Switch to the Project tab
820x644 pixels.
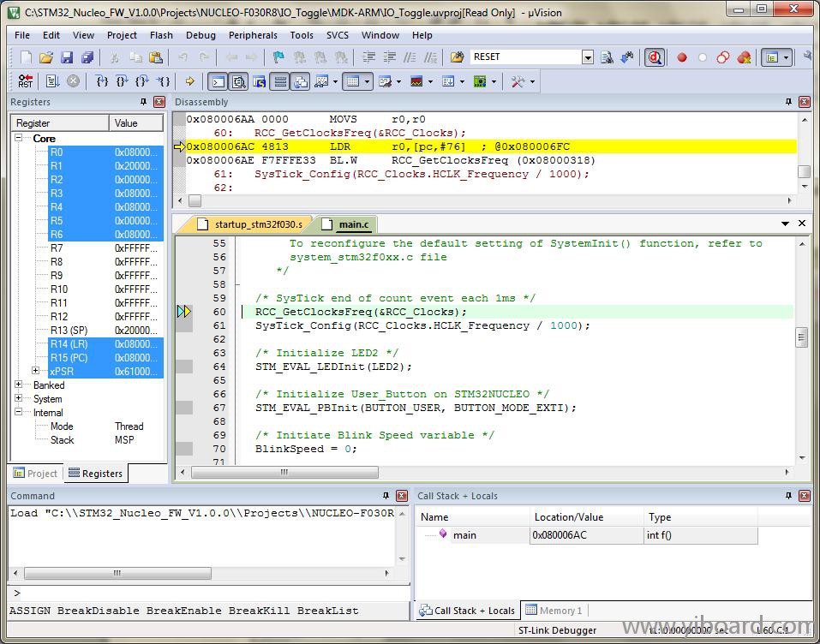(x=36, y=473)
